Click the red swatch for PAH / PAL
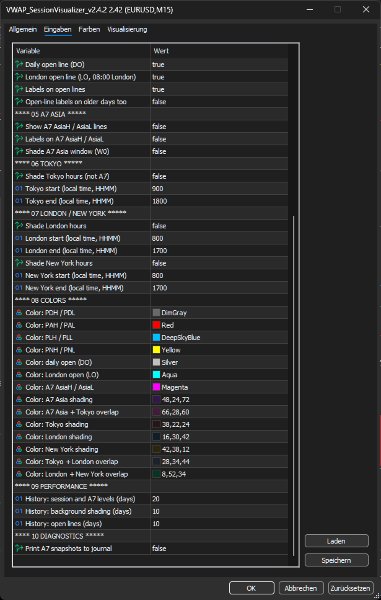The height and width of the screenshot is (600, 381). click(x=156, y=325)
